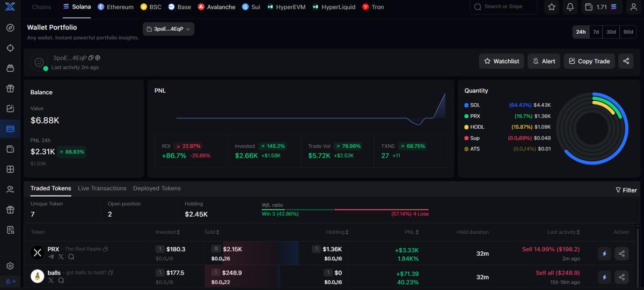Image resolution: width=644 pixels, height=290 pixels.
Task: Click the share icon in PRX row
Action: tap(621, 254)
